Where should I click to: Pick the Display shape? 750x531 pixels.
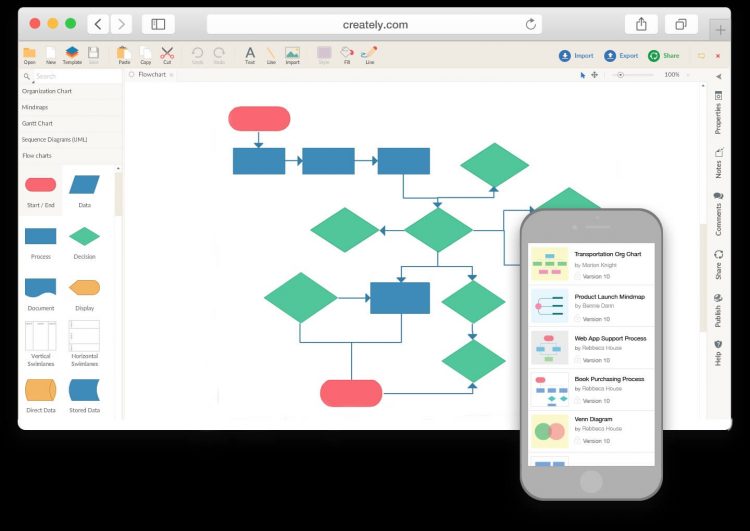coord(84,288)
